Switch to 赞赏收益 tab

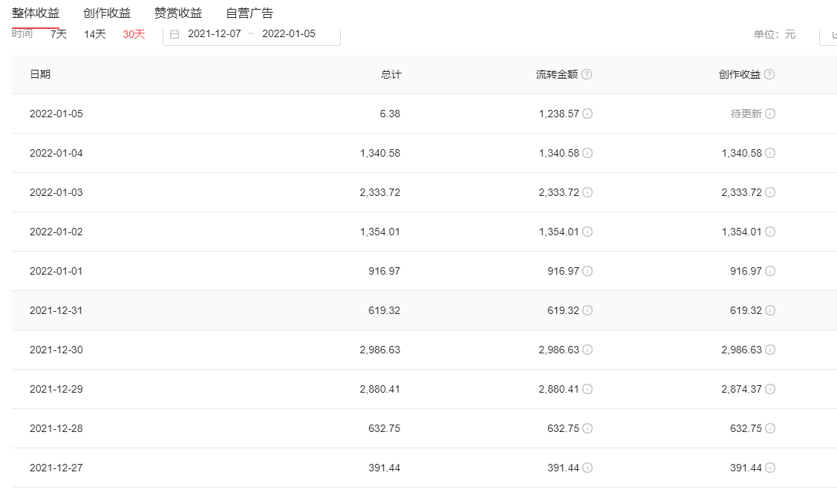pos(178,13)
